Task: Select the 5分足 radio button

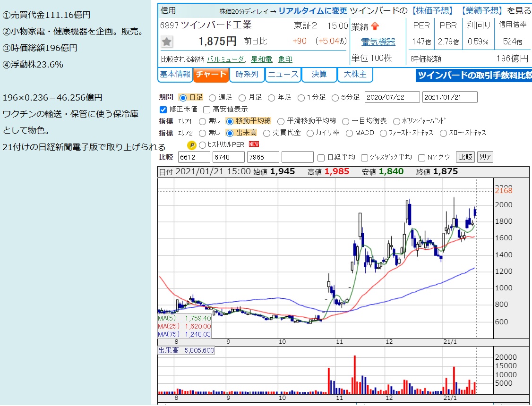Action: (335, 98)
